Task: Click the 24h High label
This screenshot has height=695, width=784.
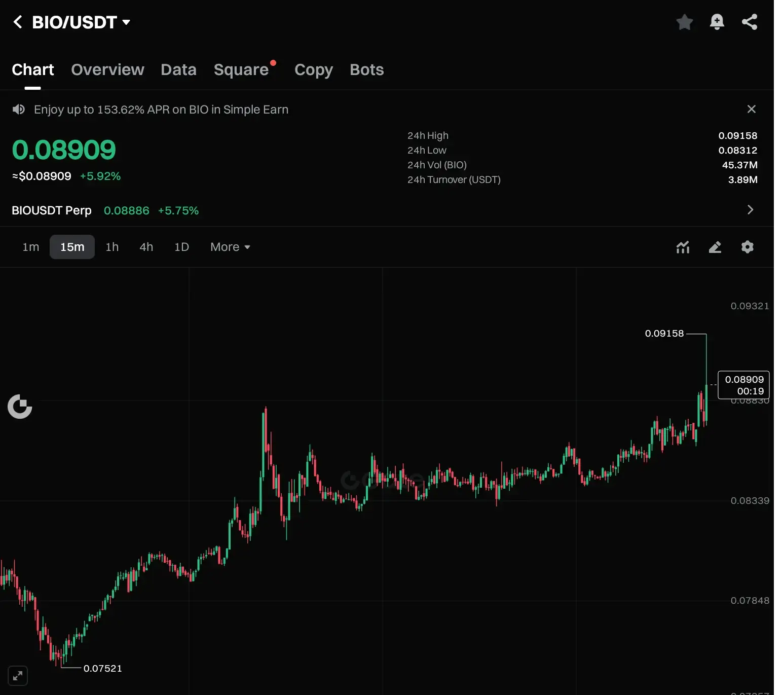Action: tap(428, 136)
